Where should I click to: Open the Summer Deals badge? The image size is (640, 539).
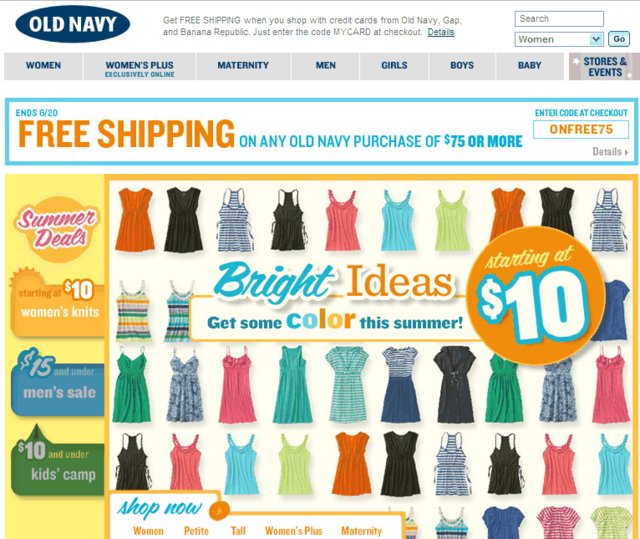(57, 229)
